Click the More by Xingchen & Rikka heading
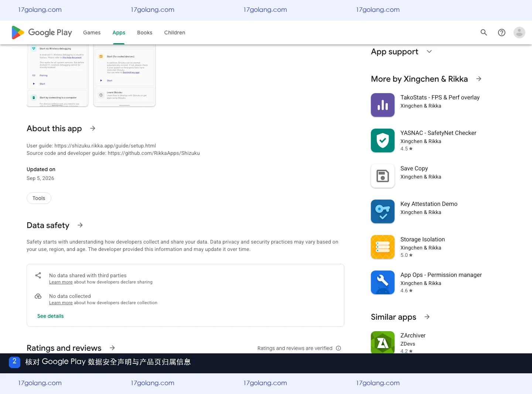The height and width of the screenshot is (394, 532). (x=419, y=79)
